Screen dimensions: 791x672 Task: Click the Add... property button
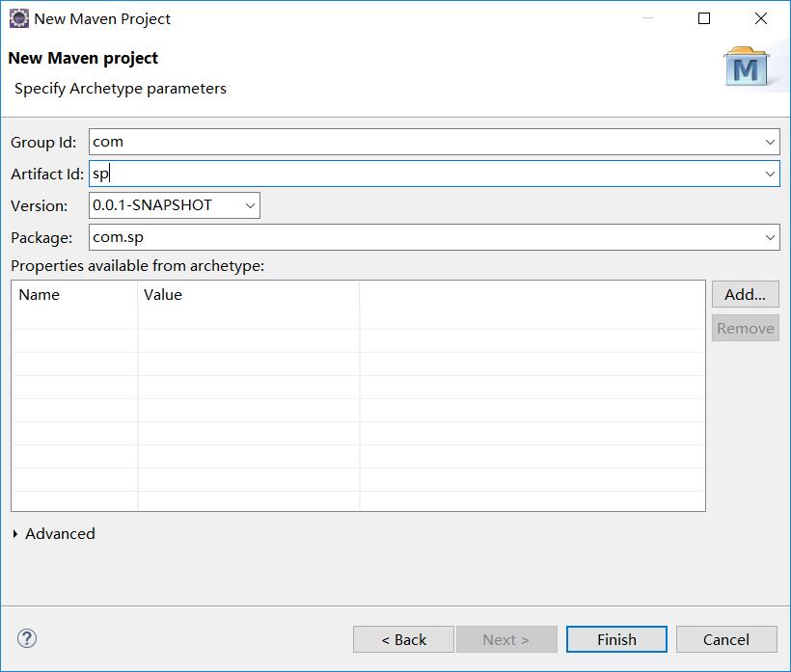click(745, 294)
